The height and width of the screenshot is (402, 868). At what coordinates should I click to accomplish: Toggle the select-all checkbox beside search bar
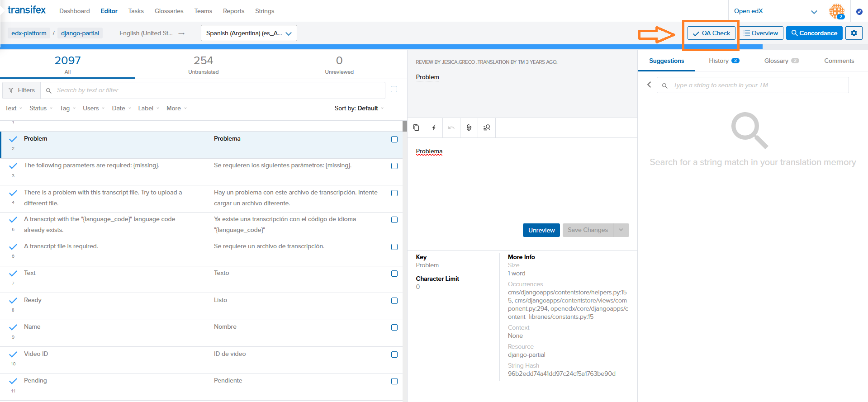pyautogui.click(x=394, y=90)
